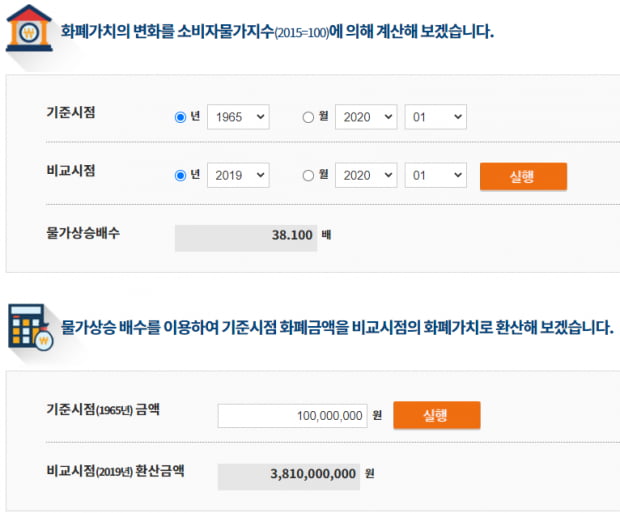The height and width of the screenshot is (513, 620).
Task: Select the 년 radio for 기준시점
Action: click(180, 117)
